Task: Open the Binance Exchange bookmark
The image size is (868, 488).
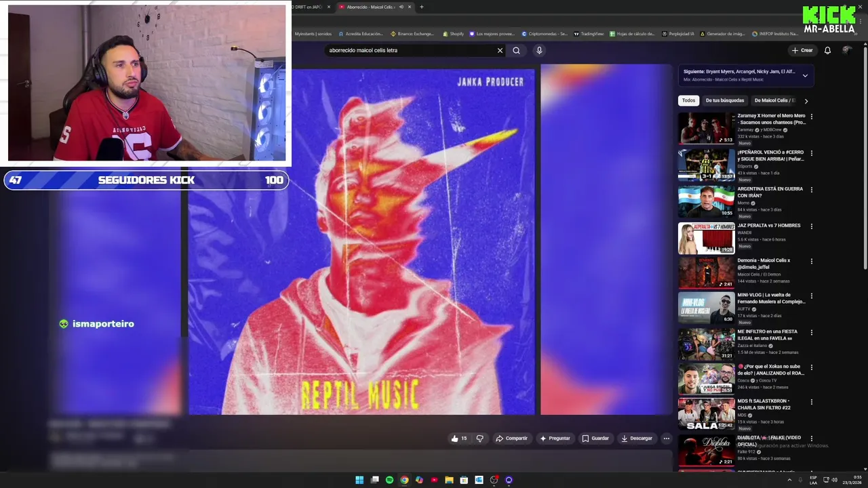Action: click(x=412, y=34)
